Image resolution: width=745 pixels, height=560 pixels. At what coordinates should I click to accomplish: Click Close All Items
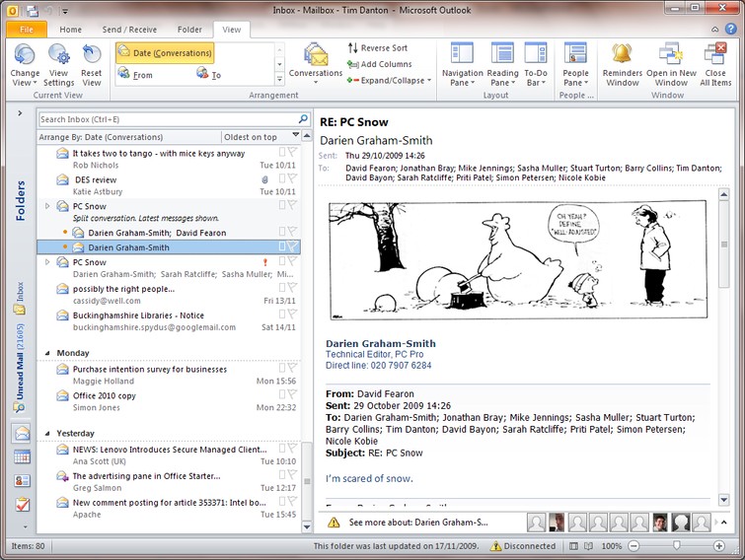click(x=715, y=65)
